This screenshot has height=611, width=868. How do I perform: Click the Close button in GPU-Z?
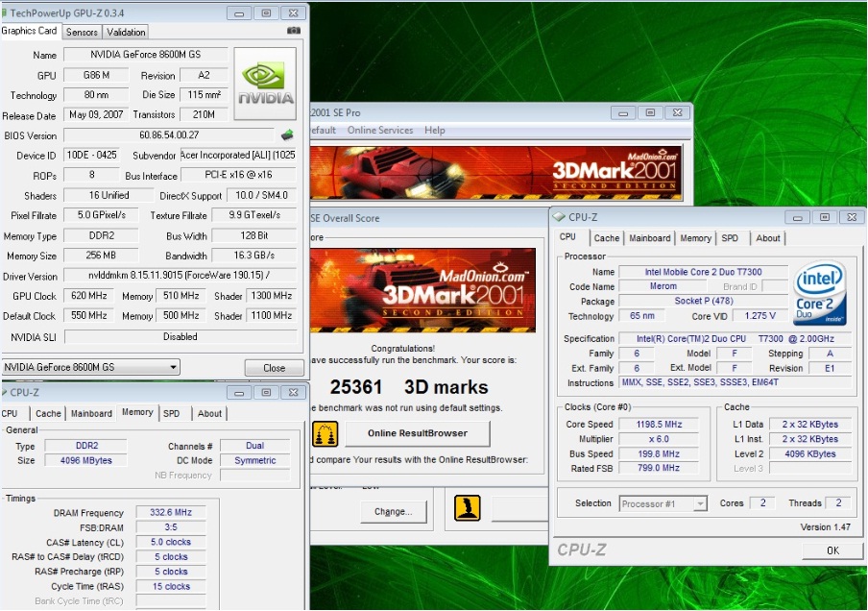[x=274, y=368]
